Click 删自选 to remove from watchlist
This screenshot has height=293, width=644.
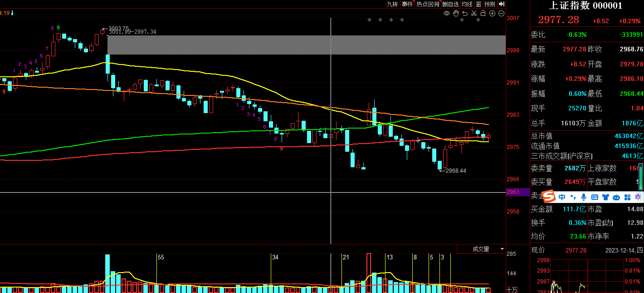tap(451, 4)
